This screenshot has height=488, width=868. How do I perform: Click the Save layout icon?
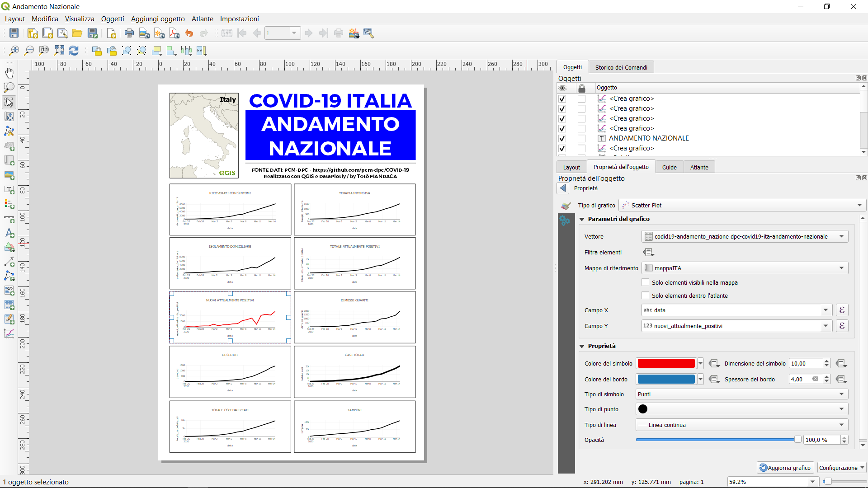coord(14,33)
